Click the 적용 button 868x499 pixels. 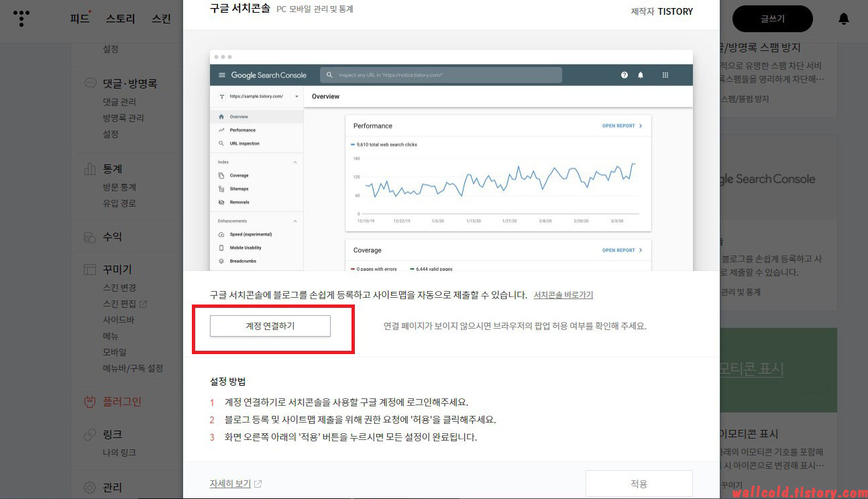tap(639, 484)
